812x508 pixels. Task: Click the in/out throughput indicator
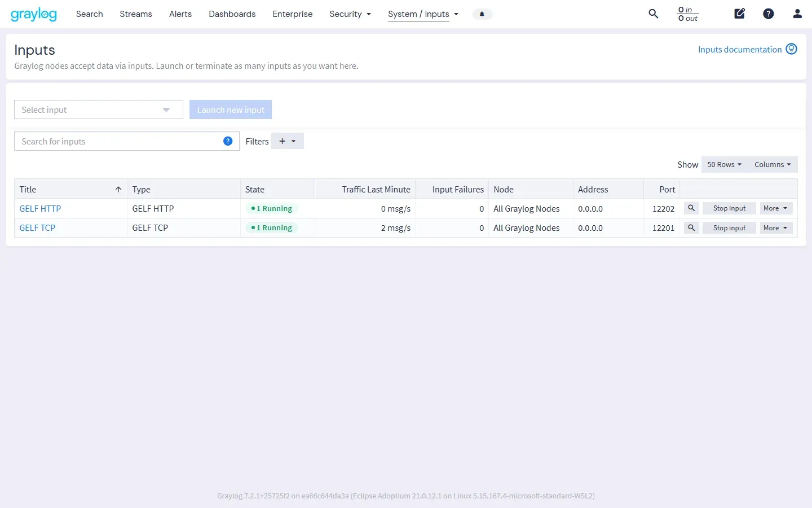(687, 14)
